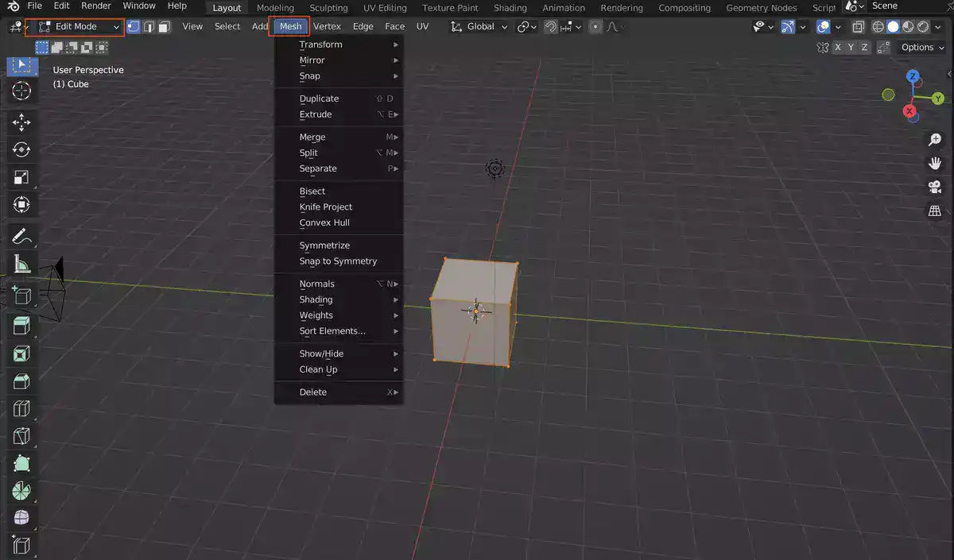Select Symmetrize menu entry

[339, 245]
